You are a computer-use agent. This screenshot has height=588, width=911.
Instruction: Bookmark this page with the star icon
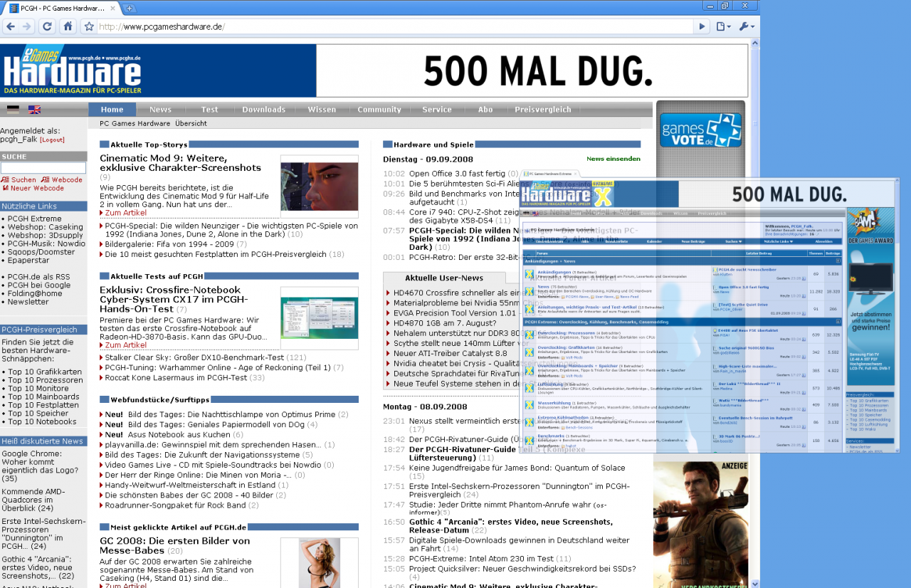click(x=88, y=26)
